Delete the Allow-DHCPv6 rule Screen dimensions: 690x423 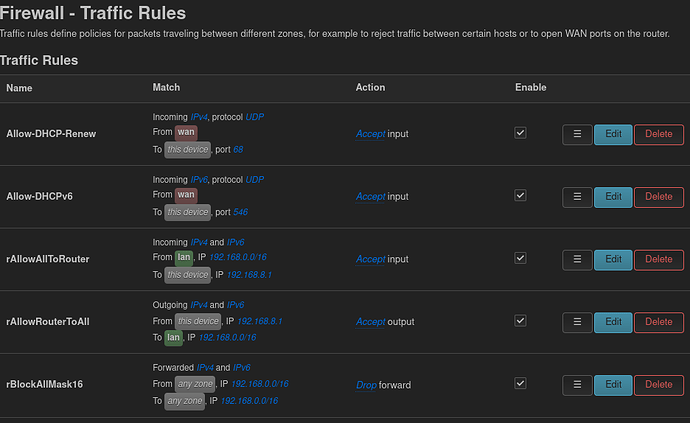pos(658,196)
